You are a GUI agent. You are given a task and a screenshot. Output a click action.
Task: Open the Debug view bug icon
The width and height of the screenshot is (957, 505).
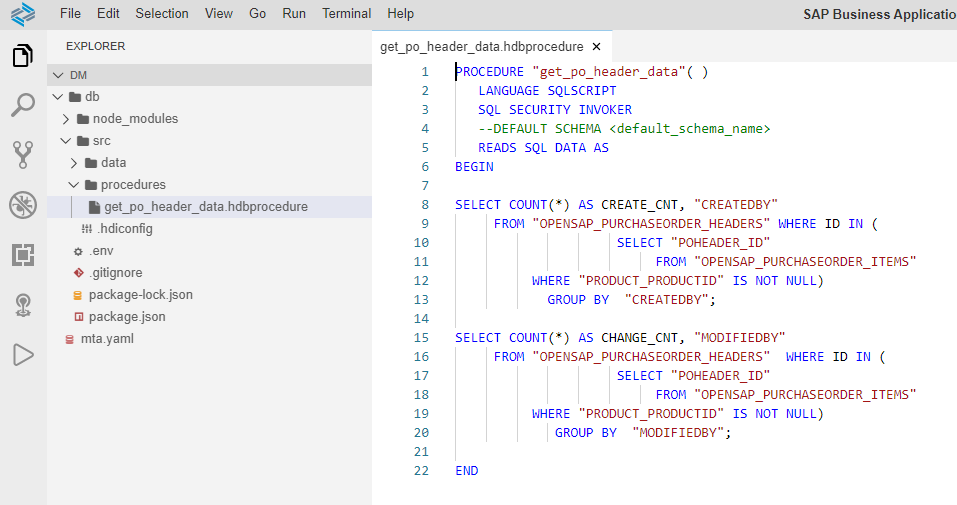click(23, 205)
